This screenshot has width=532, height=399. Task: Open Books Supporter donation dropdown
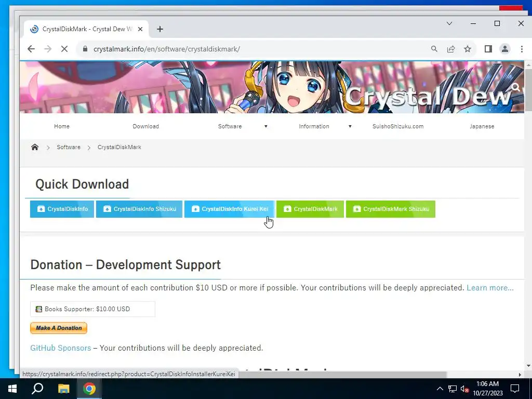point(92,309)
